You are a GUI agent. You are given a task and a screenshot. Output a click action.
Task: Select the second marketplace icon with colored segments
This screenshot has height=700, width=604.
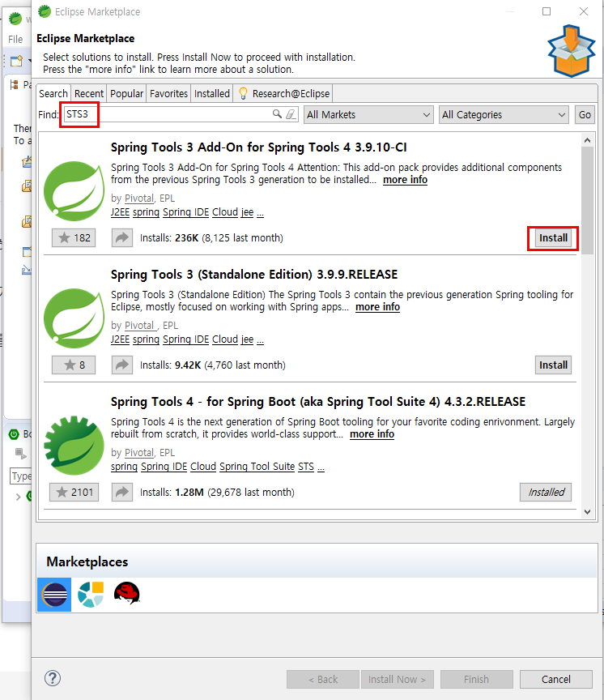[91, 594]
